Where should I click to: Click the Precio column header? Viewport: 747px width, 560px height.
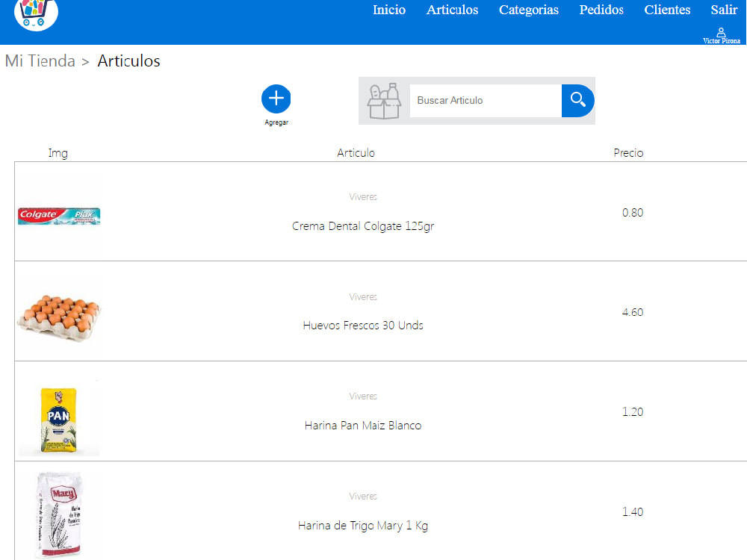[x=628, y=153]
